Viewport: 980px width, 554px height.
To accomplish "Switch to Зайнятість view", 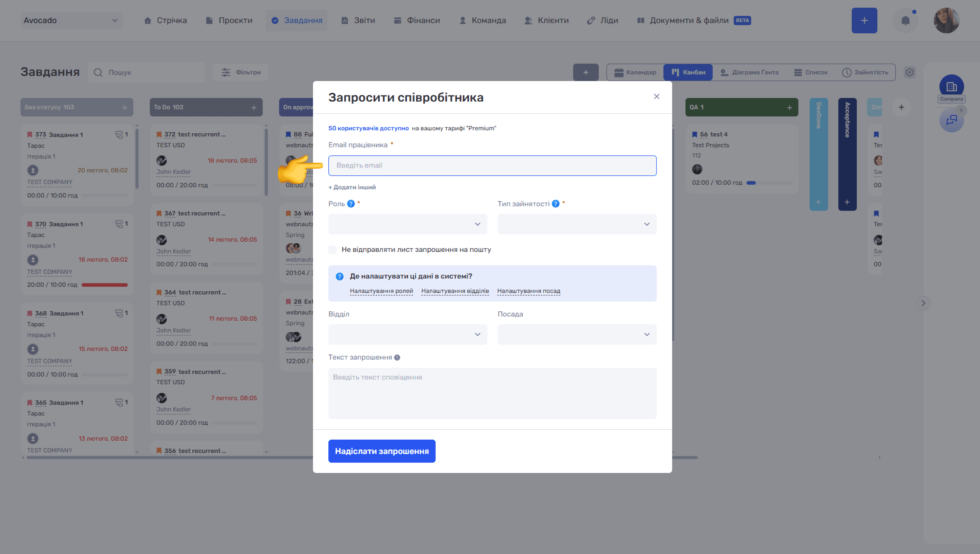I will click(x=865, y=72).
